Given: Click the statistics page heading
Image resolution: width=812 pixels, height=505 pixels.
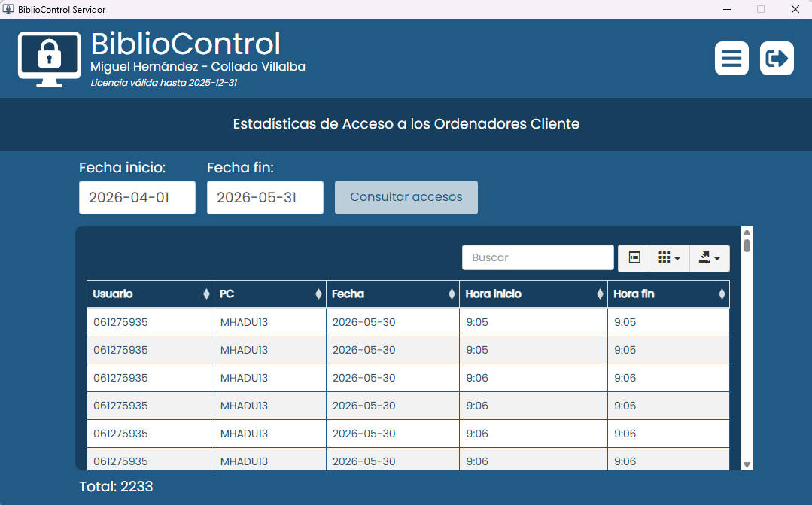Looking at the screenshot, I should point(406,123).
